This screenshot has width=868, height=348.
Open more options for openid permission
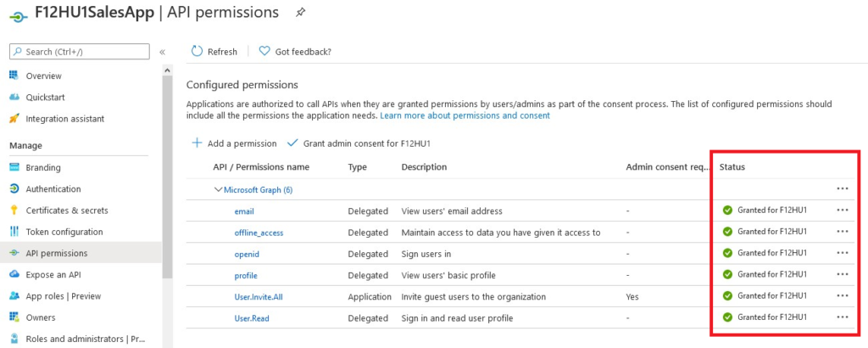click(843, 253)
